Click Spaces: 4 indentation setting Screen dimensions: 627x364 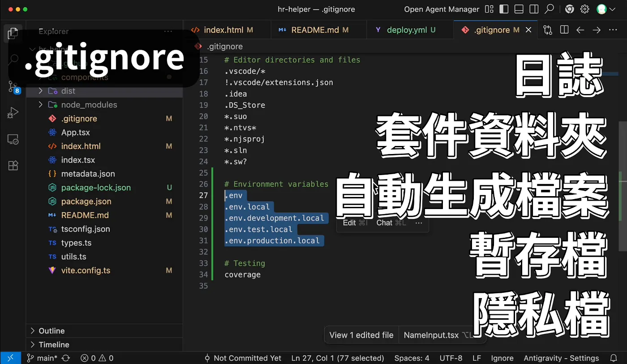coord(412,358)
